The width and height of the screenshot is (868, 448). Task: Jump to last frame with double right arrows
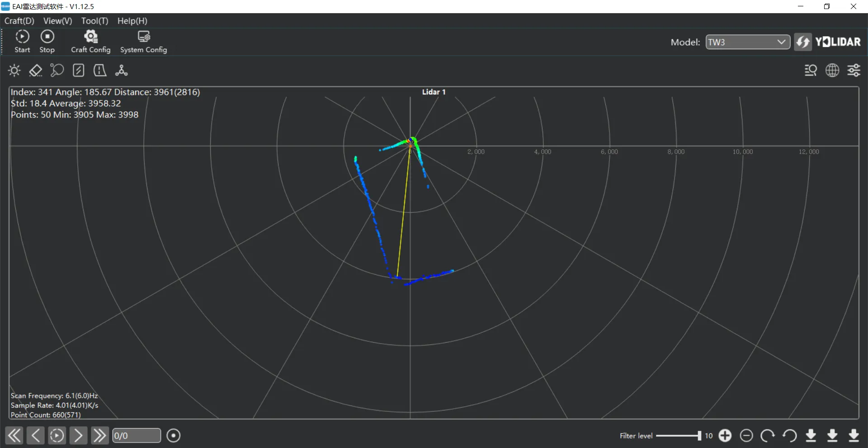[99, 435]
